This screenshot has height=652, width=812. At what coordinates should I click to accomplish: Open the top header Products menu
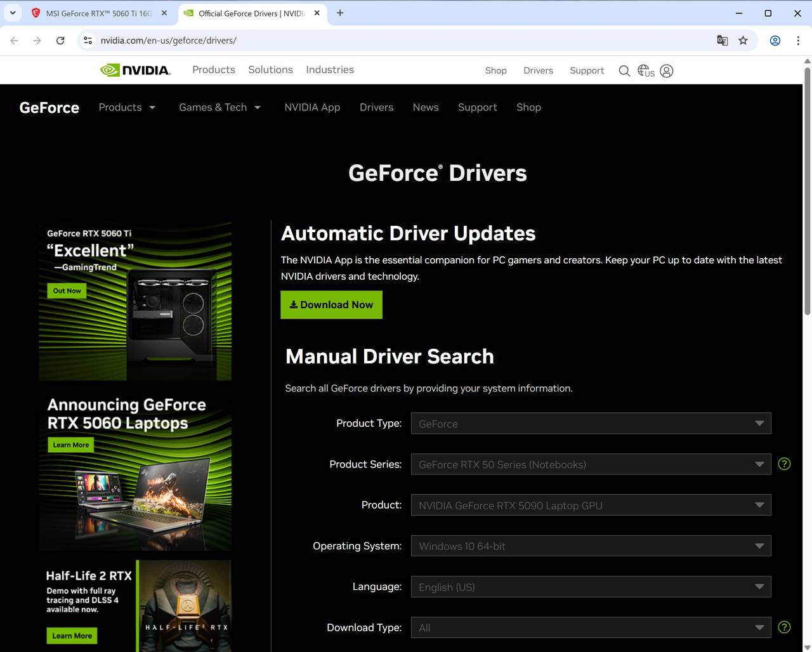click(214, 70)
